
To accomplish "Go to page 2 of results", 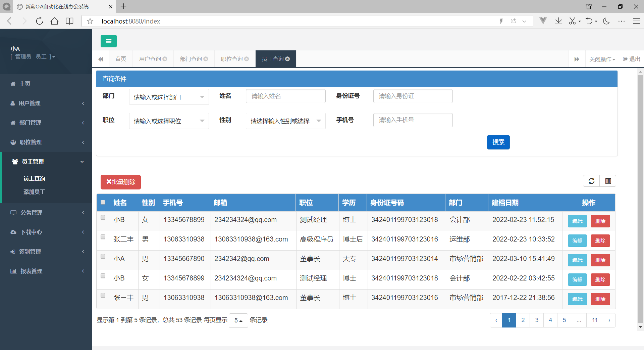I will (523, 320).
